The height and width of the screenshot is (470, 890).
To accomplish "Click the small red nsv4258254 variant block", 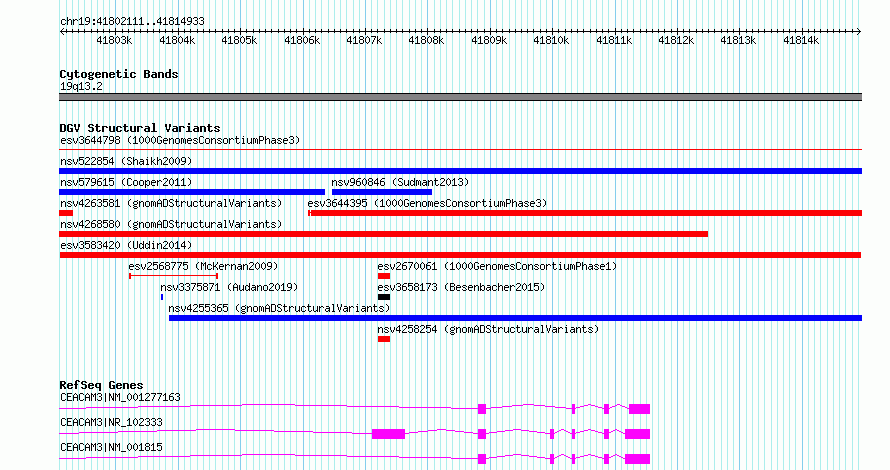I will (384, 339).
